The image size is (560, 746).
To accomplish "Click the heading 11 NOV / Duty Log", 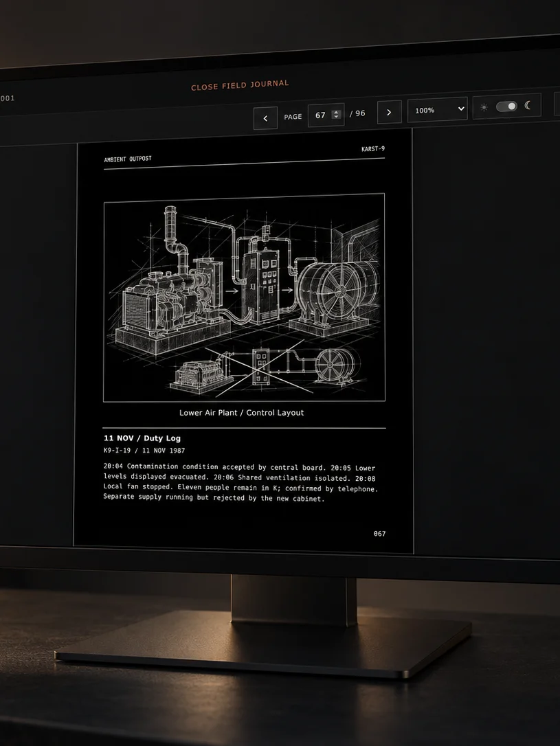I will (x=142, y=438).
